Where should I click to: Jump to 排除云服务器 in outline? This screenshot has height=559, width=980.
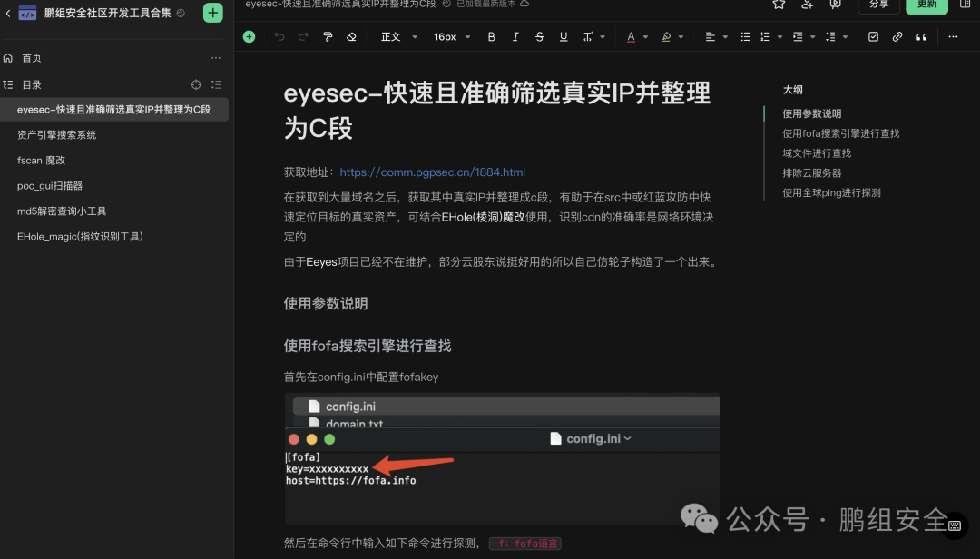tap(812, 173)
